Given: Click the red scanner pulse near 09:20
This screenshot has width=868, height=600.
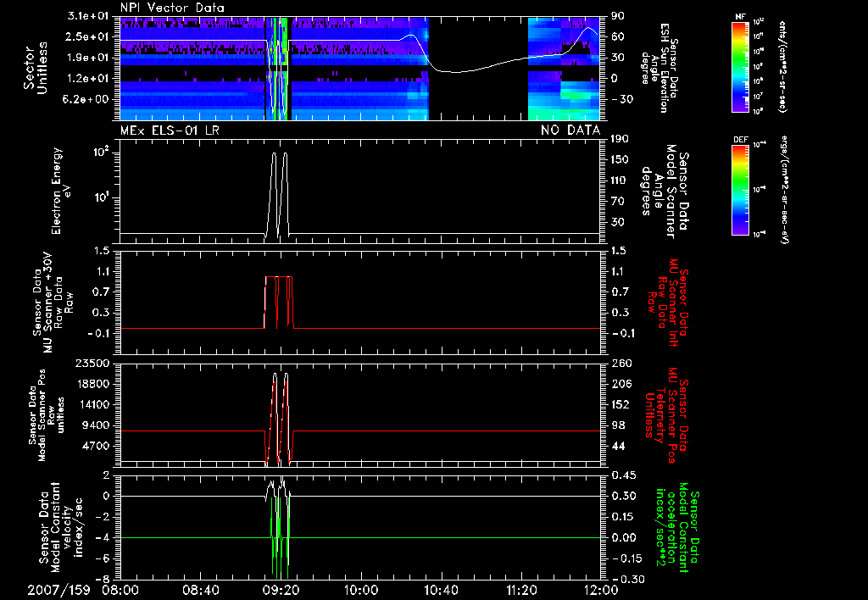Looking at the screenshot, I should tap(279, 303).
